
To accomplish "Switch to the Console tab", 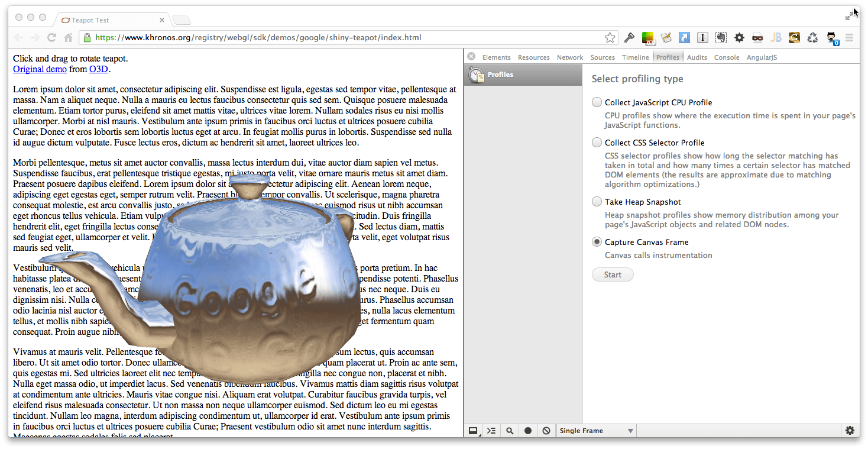I will [x=727, y=57].
